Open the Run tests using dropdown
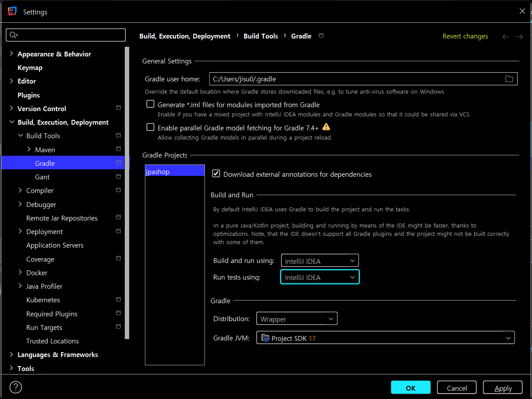Viewport: 532px width, 399px height. [x=320, y=277]
